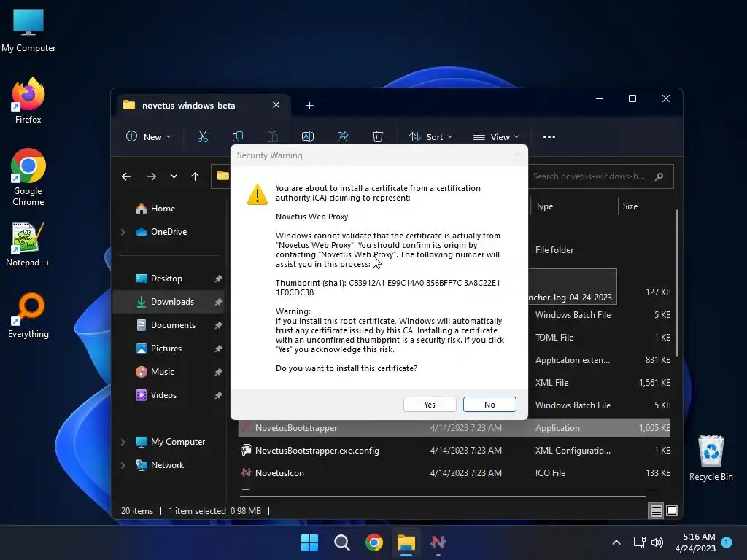Unpin Videos using its pin icon
The width and height of the screenshot is (747, 560).
pyautogui.click(x=218, y=395)
